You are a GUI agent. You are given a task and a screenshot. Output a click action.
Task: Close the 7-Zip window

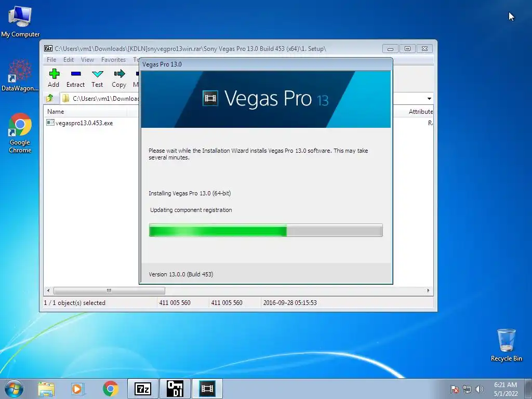click(x=424, y=49)
